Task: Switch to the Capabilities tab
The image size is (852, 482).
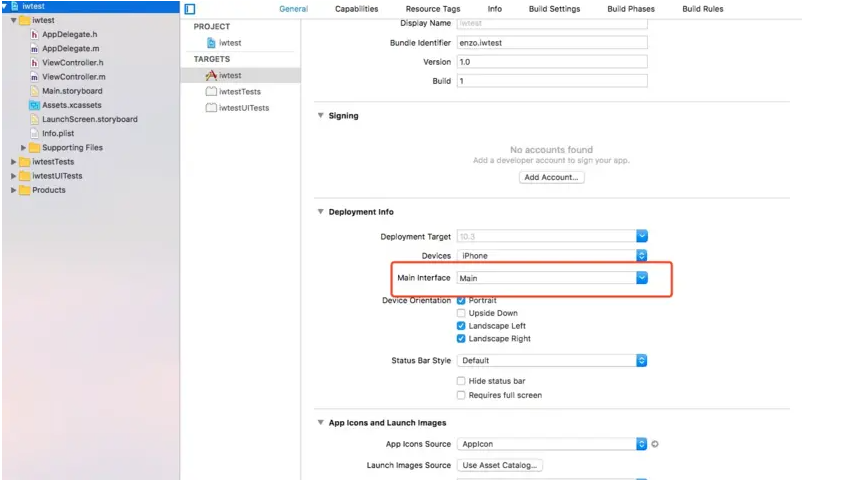Action: click(x=356, y=9)
